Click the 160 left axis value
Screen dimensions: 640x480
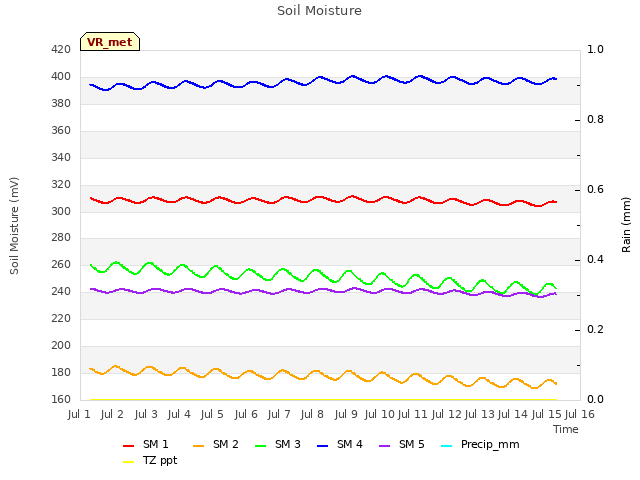(61, 399)
